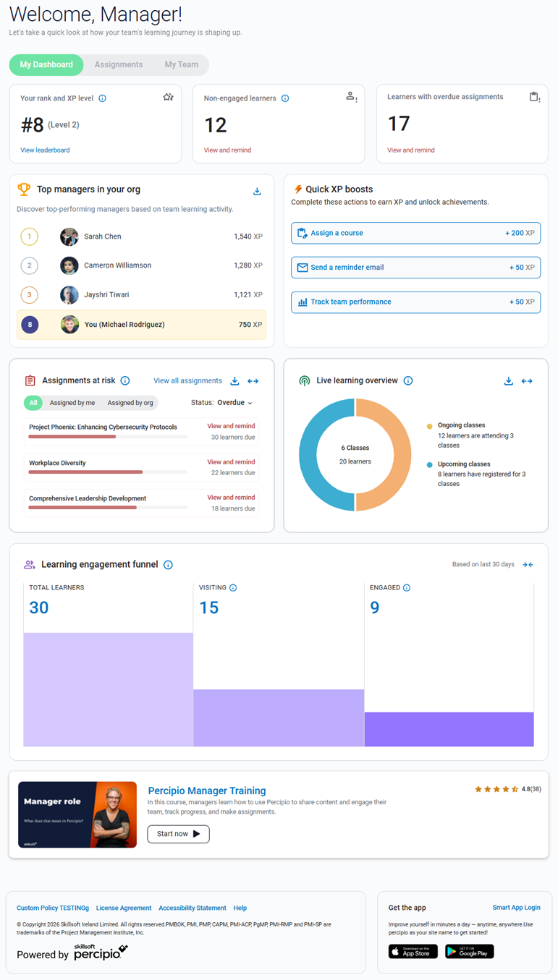This screenshot has width=558, height=980.
Task: Open the View leaderboard link
Action: pyautogui.click(x=45, y=150)
